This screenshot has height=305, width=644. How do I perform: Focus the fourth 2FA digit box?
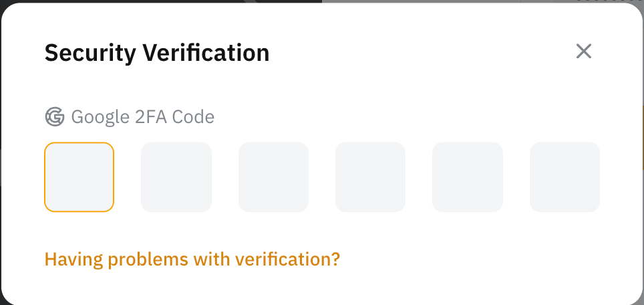pos(370,177)
